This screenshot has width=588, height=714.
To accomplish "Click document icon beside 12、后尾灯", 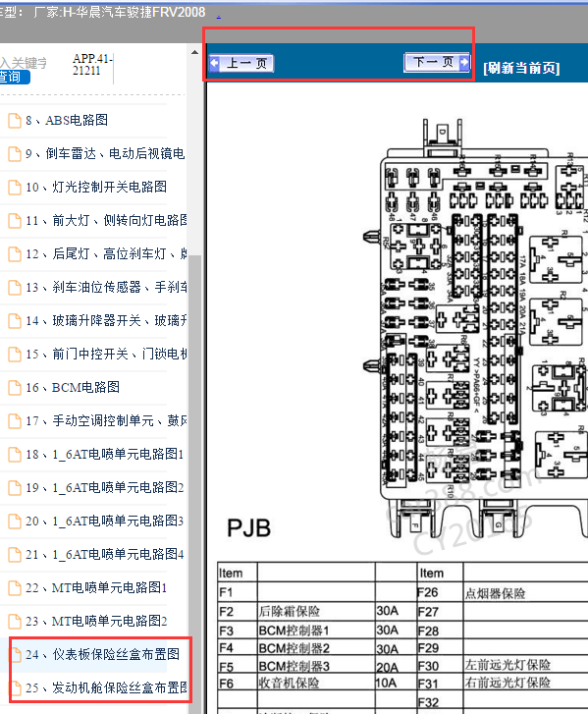I will [x=15, y=254].
